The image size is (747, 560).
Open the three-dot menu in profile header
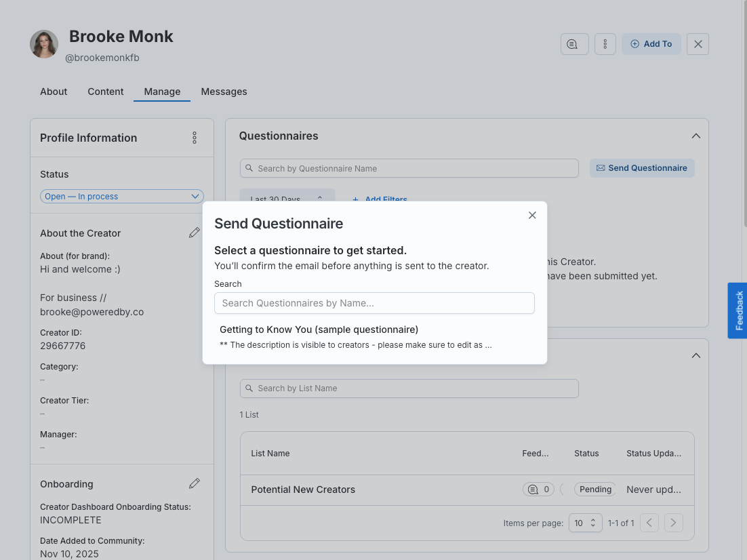click(605, 44)
